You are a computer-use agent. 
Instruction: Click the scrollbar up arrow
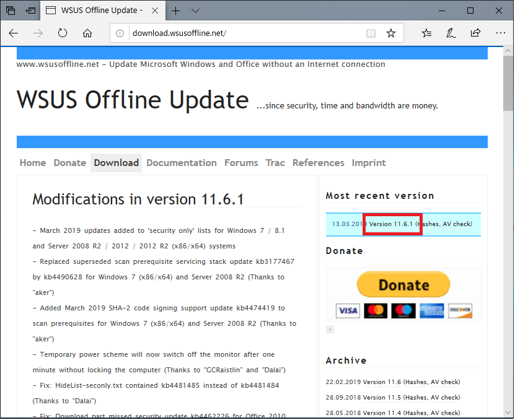(508, 51)
